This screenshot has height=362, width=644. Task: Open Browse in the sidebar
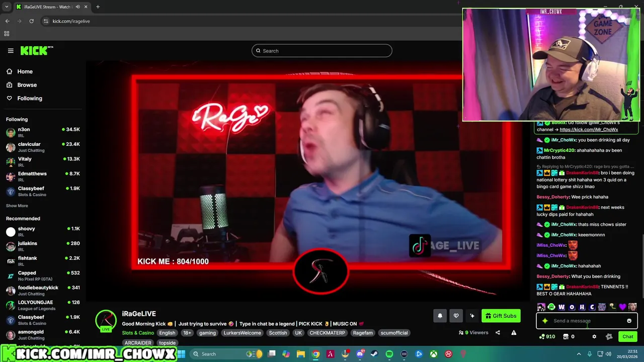tap(27, 85)
